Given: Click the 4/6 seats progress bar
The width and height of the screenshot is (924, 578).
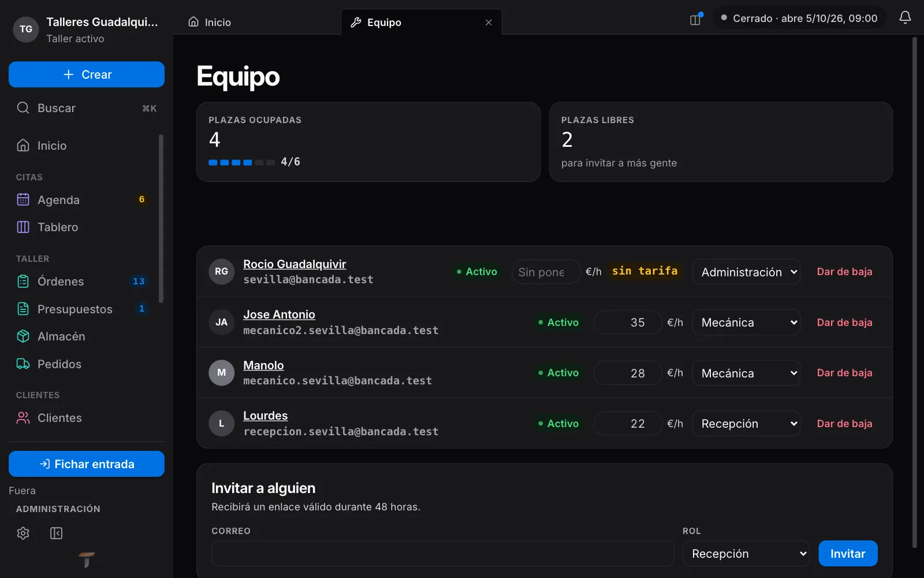Looking at the screenshot, I should 241,162.
